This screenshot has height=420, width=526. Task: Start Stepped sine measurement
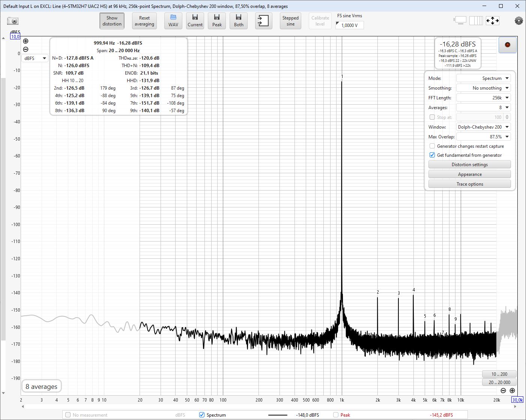tap(290, 21)
